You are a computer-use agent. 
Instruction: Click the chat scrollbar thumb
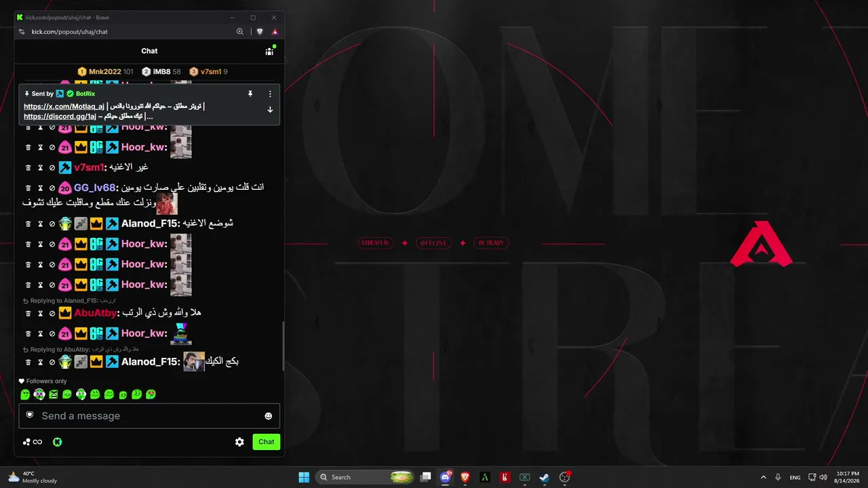(x=283, y=345)
